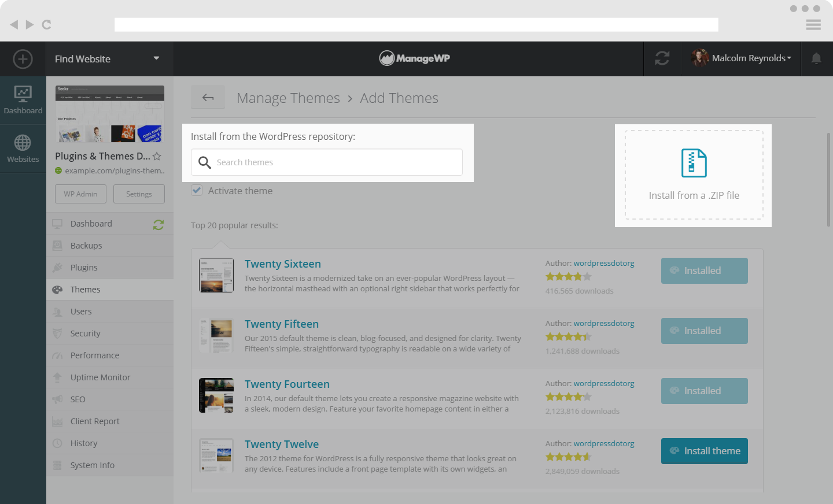The height and width of the screenshot is (504, 833).
Task: Click the WP Admin button
Action: pos(80,194)
